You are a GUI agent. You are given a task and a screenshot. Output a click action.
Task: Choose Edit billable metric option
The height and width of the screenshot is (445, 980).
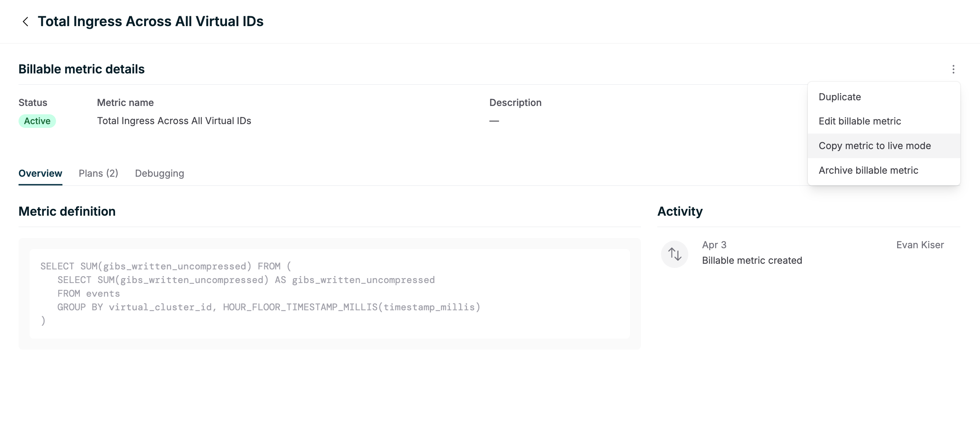click(x=884, y=121)
